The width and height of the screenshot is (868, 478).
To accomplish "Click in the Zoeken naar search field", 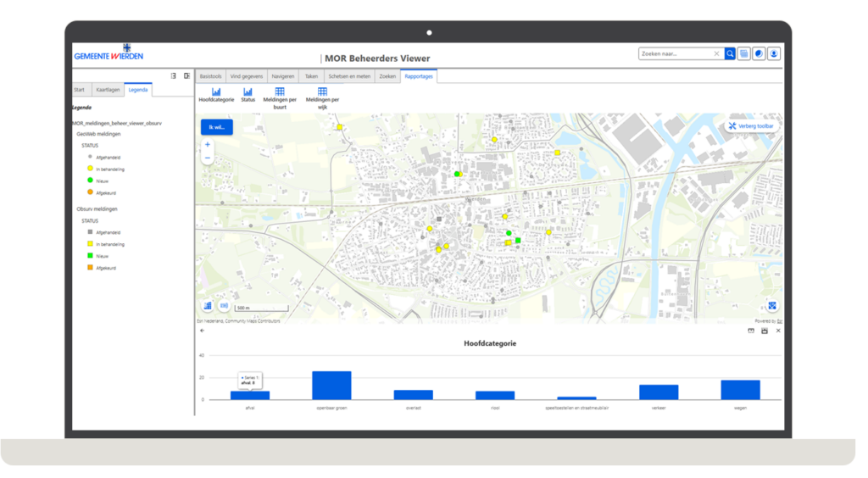I will [676, 53].
